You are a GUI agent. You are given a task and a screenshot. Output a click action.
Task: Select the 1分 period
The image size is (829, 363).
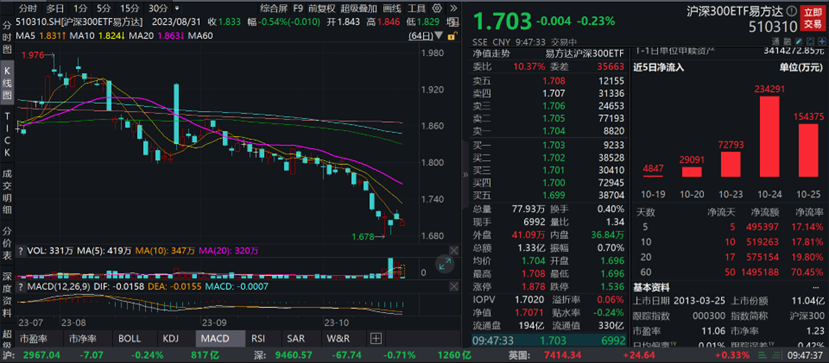80,8
